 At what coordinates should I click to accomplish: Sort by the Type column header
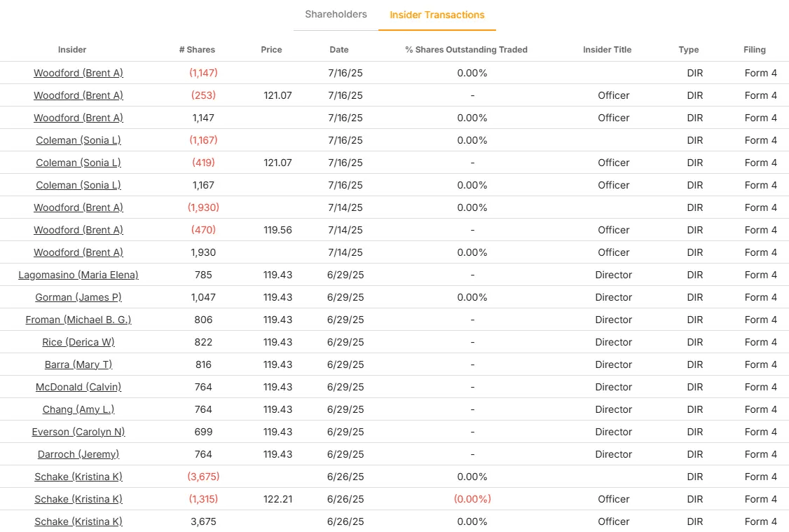689,50
